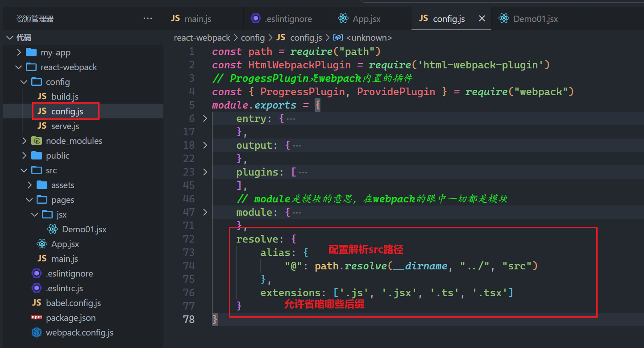Viewport: 644px width, 348px height.
Task: Select the config.js tab
Action: [451, 19]
